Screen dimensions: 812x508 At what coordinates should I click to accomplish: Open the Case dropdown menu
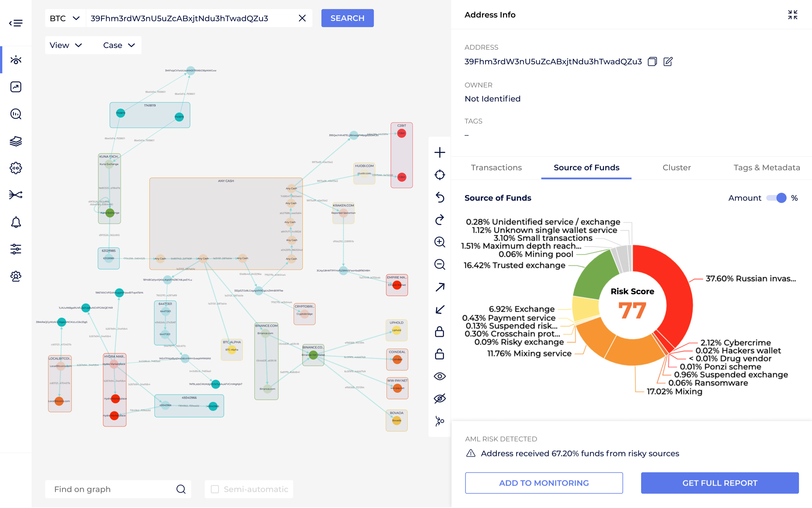118,45
